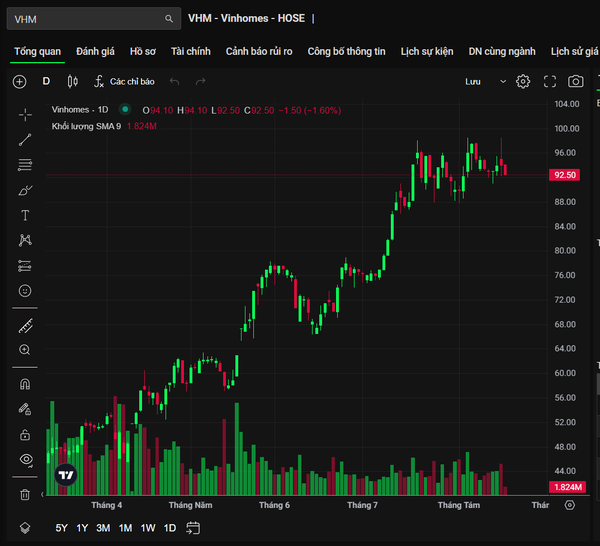Open the Lịch sự kiện tab

coord(427,52)
